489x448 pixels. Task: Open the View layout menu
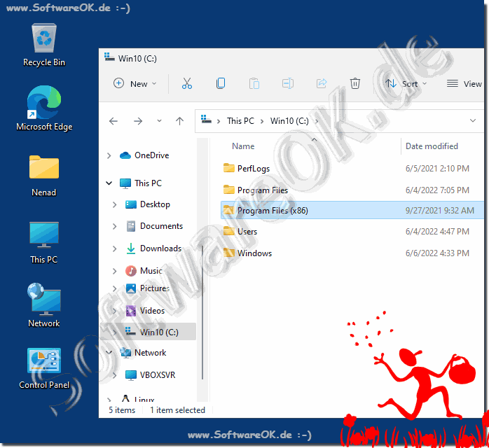[x=464, y=83]
